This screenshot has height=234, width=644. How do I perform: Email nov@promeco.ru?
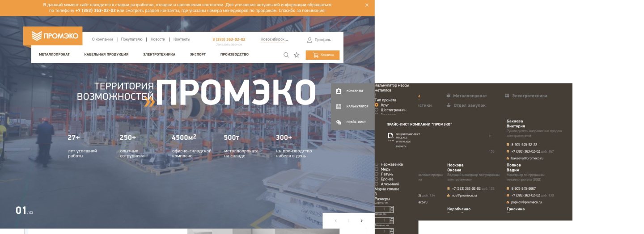(464, 195)
